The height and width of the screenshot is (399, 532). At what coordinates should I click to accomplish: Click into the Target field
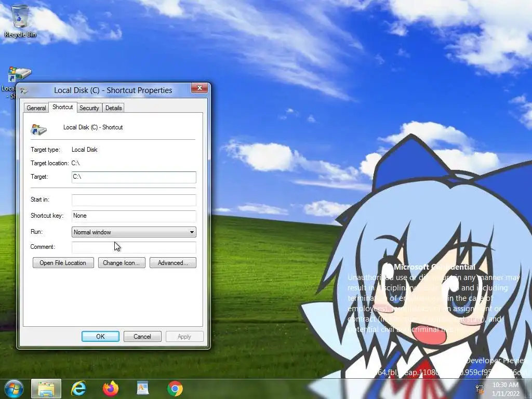134,177
